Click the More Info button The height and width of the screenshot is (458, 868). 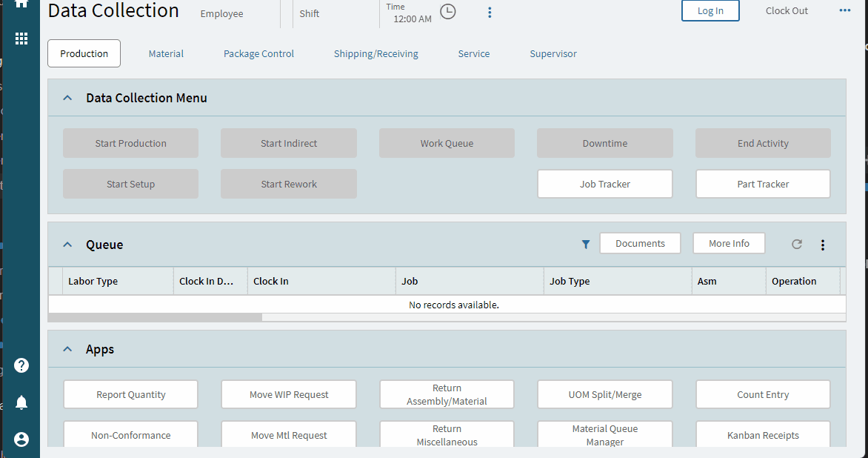[x=729, y=243]
